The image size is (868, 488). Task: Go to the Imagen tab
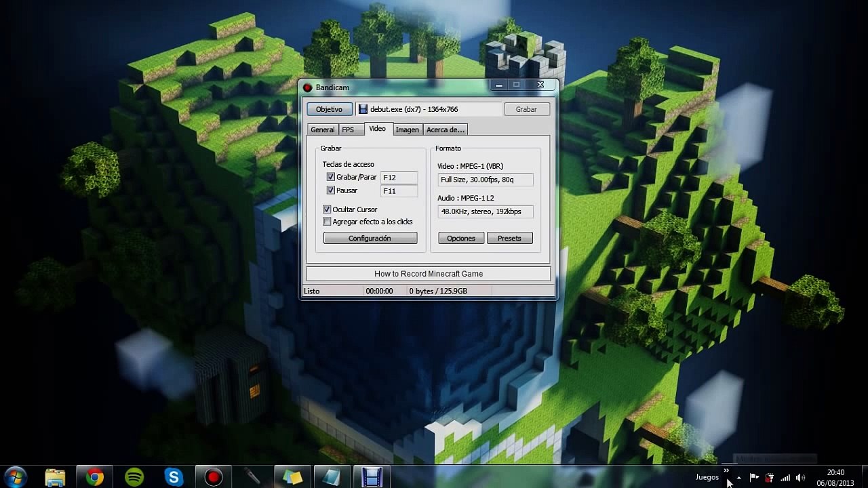coord(408,129)
